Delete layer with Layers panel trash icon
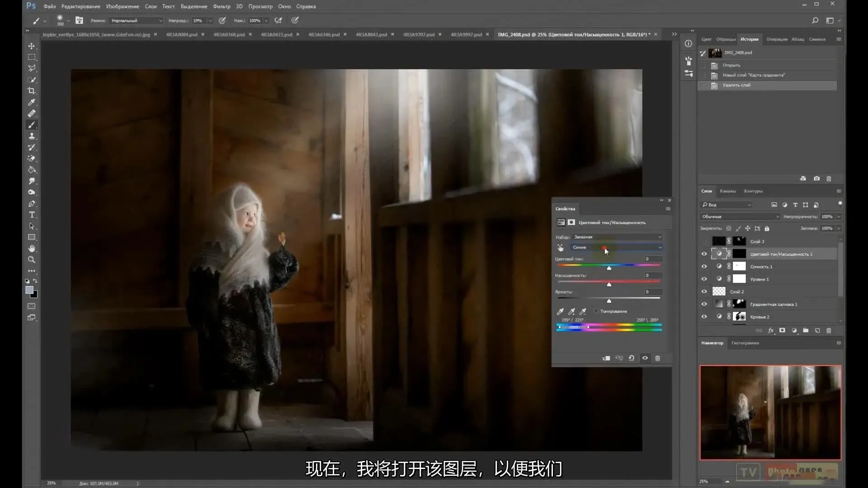 829,331
